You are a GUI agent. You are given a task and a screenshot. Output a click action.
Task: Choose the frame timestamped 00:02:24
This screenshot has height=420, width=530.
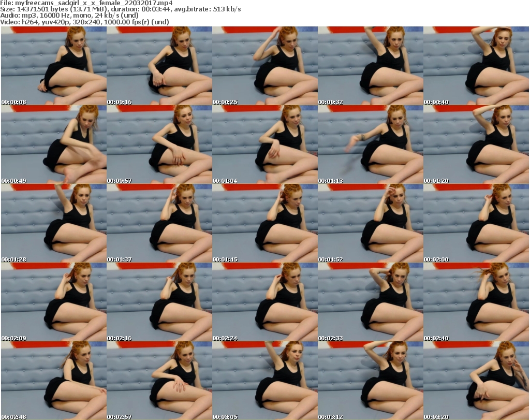coord(265,302)
